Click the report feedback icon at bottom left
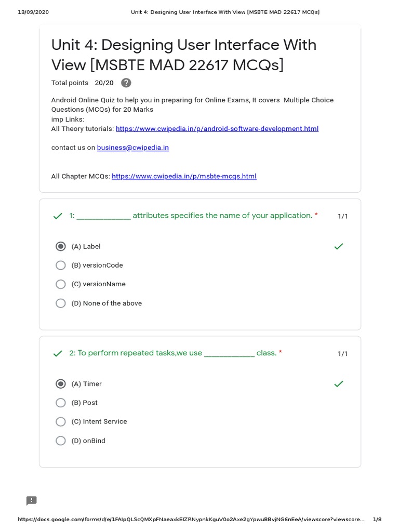 (32, 501)
